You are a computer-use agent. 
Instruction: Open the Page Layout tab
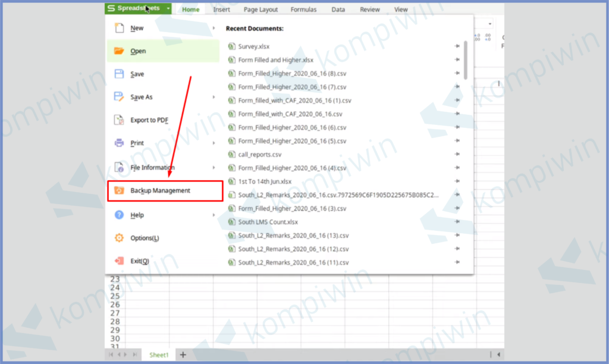[x=260, y=10]
